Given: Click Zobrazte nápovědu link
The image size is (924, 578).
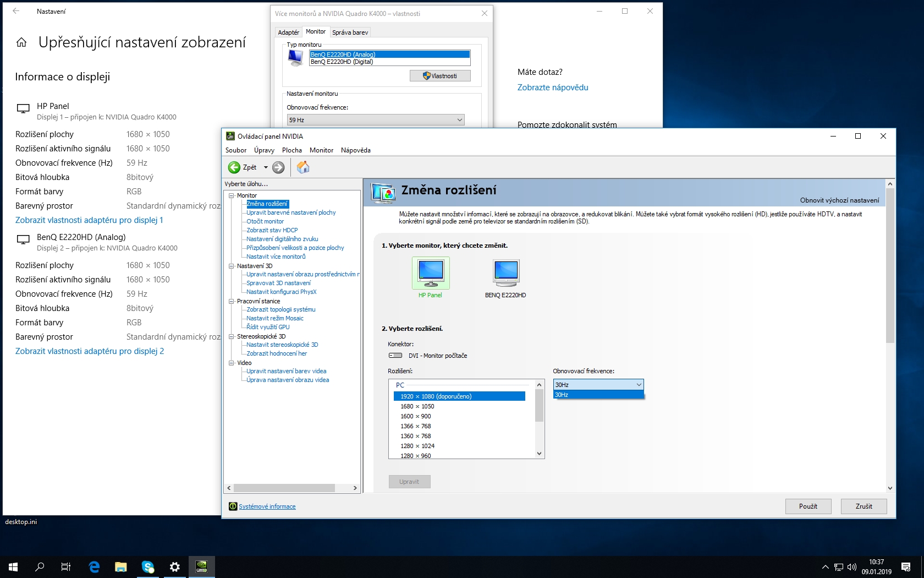Looking at the screenshot, I should (x=553, y=88).
